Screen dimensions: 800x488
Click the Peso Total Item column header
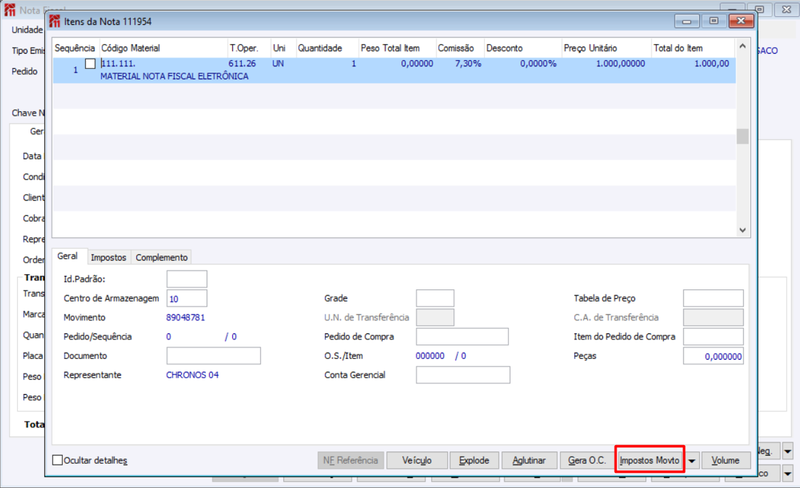(x=397, y=48)
